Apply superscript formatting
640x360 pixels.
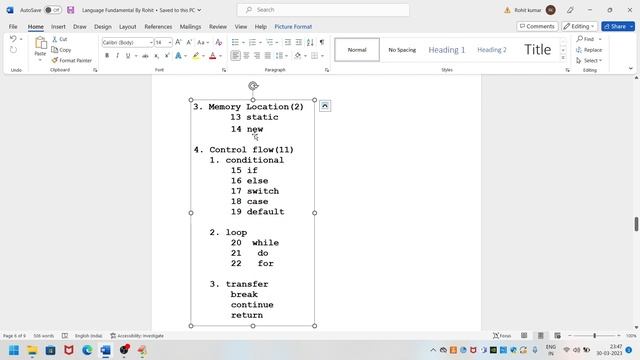(x=167, y=56)
